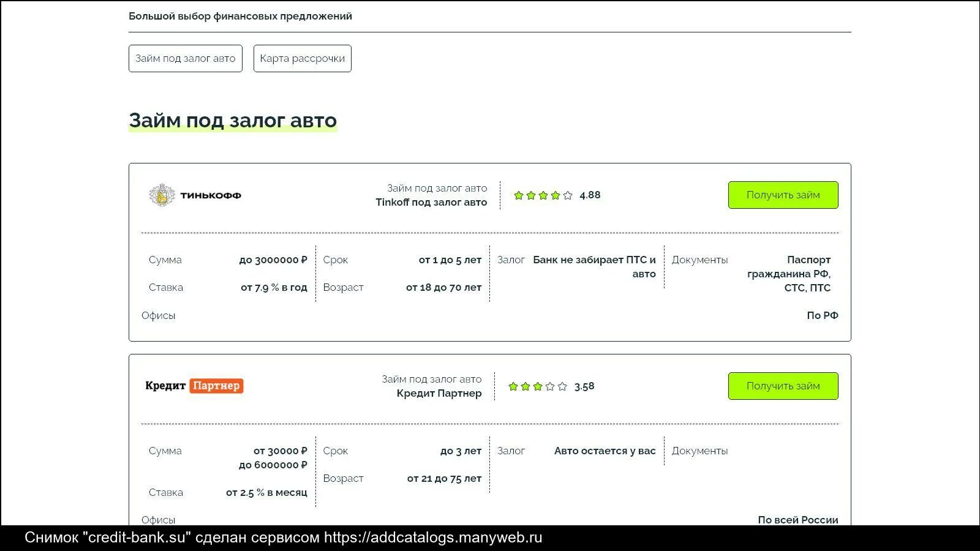Screen dimensions: 980x551
Task: Click the Тинькофф star rating icons
Action: 543,195
